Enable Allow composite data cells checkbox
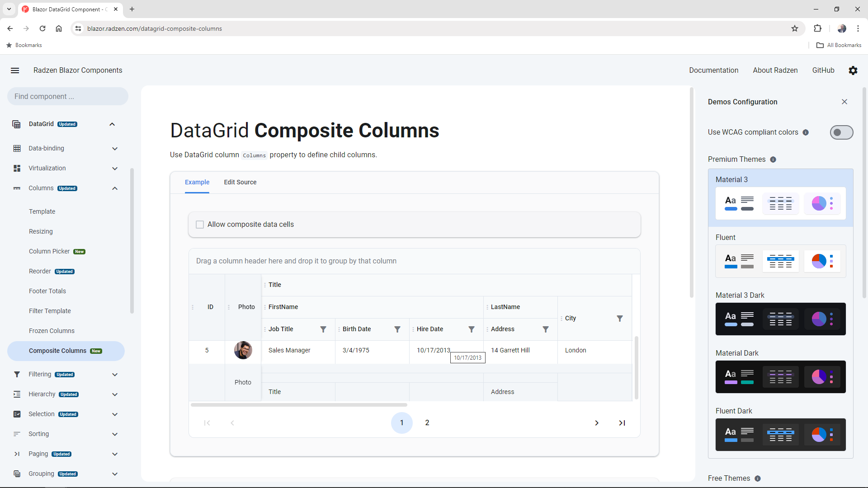868x488 pixels. [x=200, y=225]
